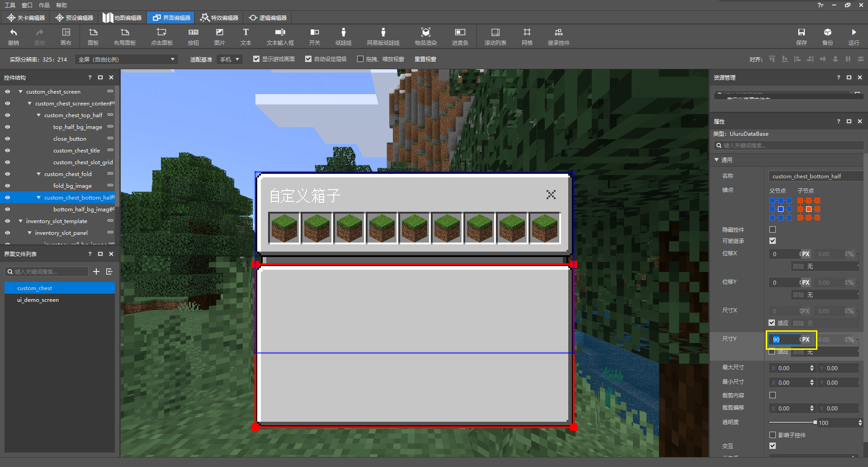
Task: Adjust the 透明度 opacity slider
Action: tap(793, 422)
